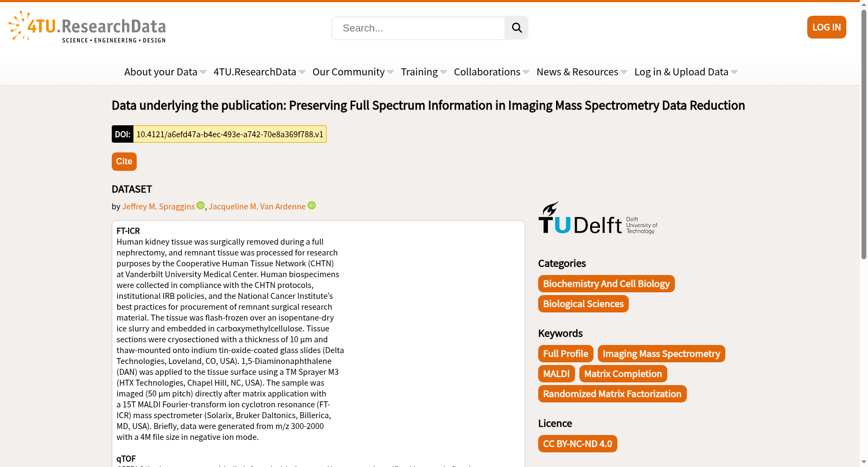Click the dataset title heading
Screen dimensions: 868x467
tap(428, 105)
